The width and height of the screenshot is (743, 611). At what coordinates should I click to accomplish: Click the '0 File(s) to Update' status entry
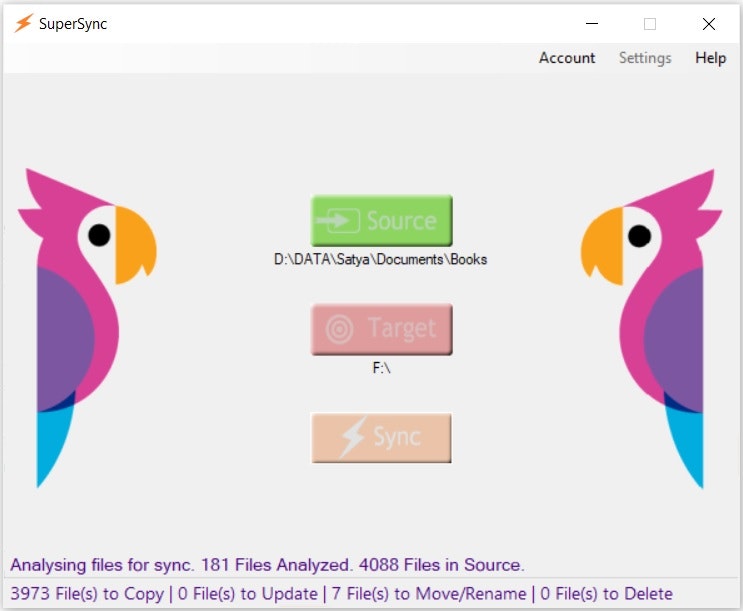[x=247, y=594]
